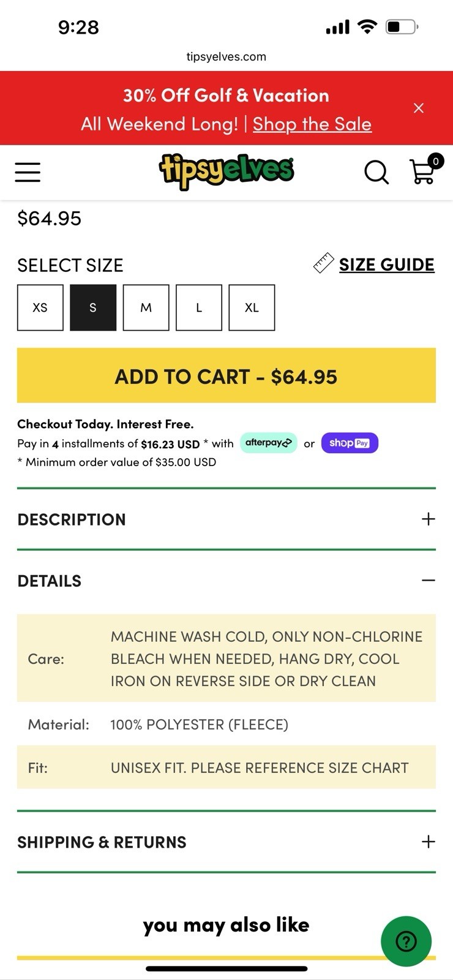Open the green help chat bubble
Image resolution: width=453 pixels, height=980 pixels.
(406, 941)
